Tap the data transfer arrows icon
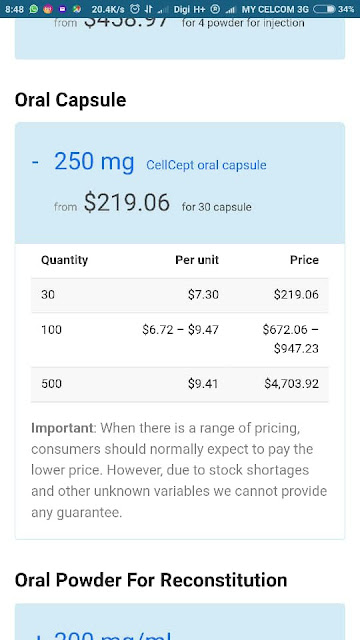 (149, 9)
